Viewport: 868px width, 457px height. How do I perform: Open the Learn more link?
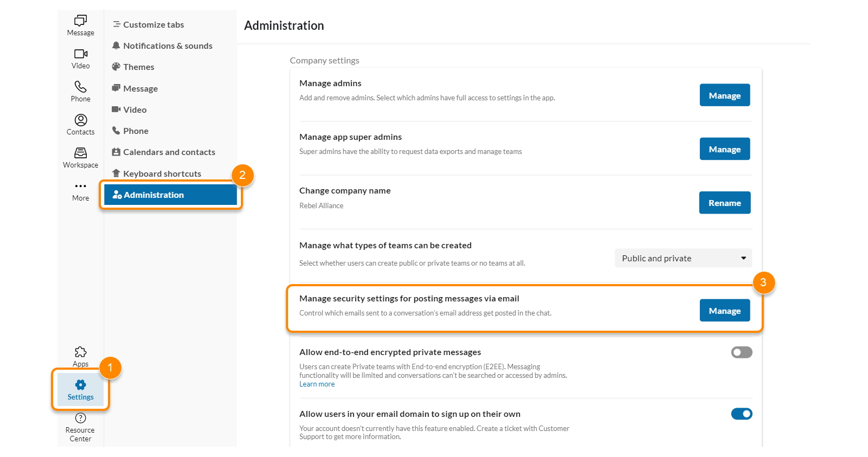coord(317,384)
